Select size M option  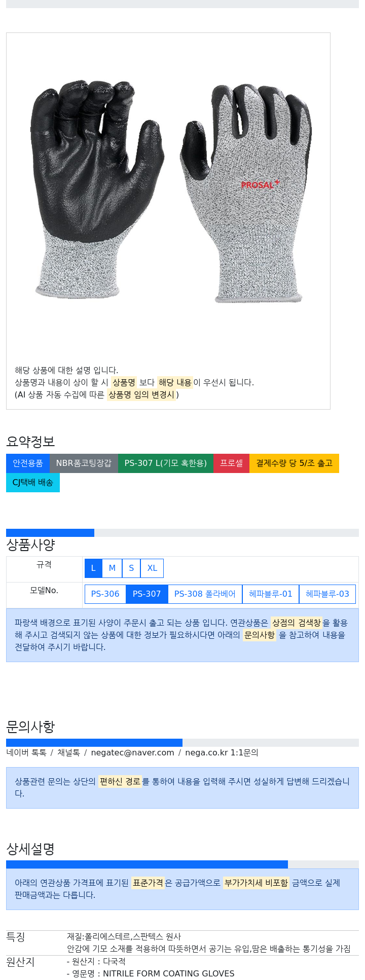tap(112, 568)
